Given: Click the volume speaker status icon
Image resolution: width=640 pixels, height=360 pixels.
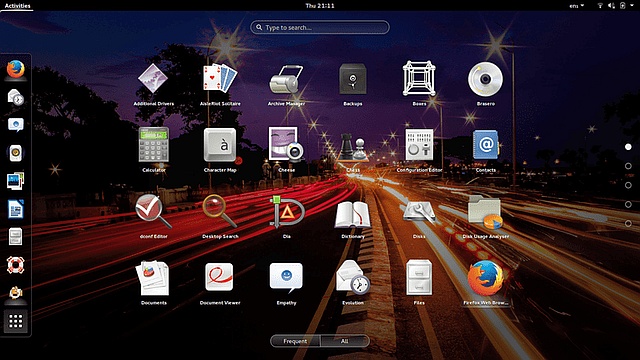Looking at the screenshot, I should pos(611,6).
